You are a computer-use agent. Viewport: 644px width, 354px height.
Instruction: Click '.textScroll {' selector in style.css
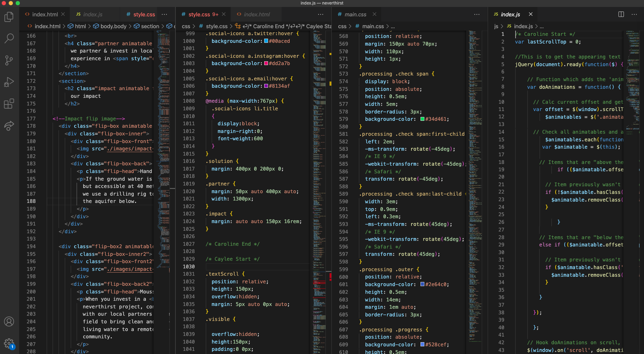tap(225, 274)
